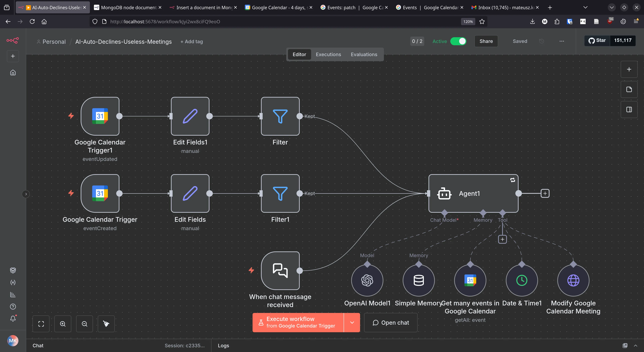The image size is (644, 352).
Task: Click the Open chat button
Action: pos(390,322)
